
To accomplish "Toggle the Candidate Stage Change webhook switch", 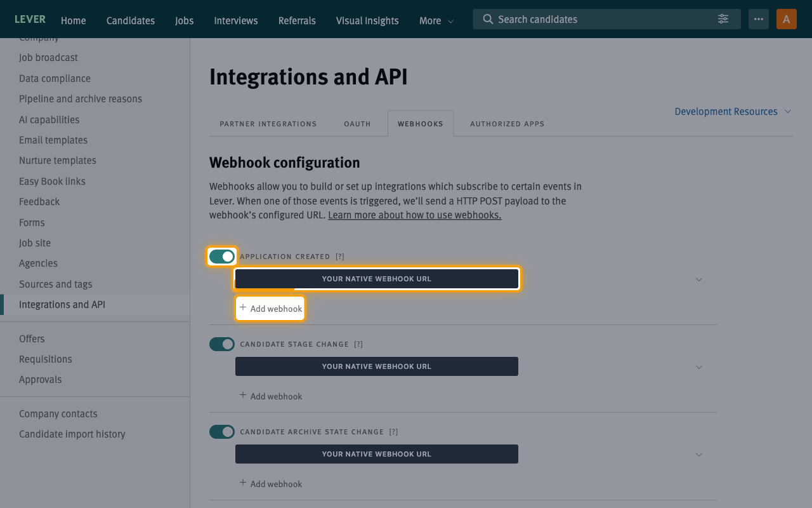I will click(222, 344).
